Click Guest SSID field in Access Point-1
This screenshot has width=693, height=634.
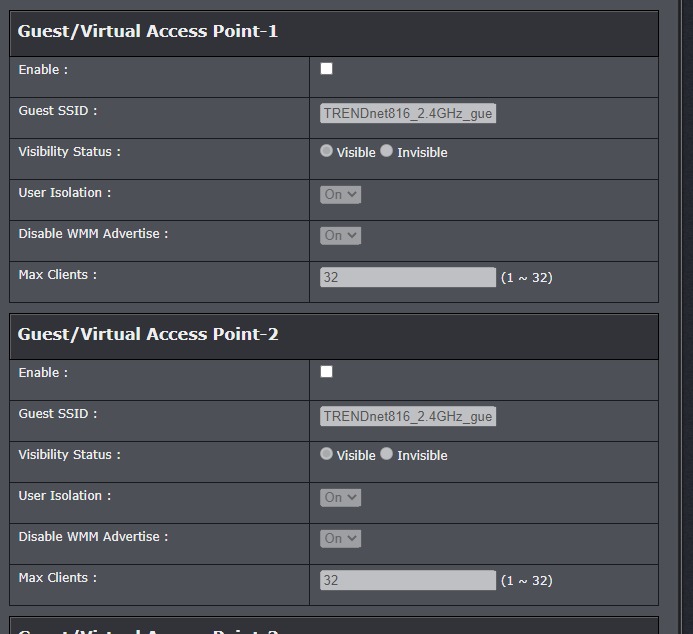click(408, 113)
